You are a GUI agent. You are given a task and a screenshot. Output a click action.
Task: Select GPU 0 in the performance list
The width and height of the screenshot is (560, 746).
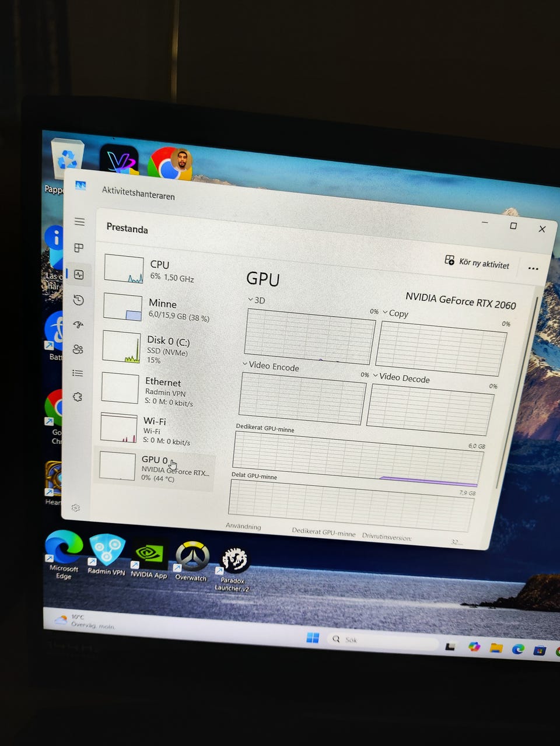pyautogui.click(x=153, y=469)
